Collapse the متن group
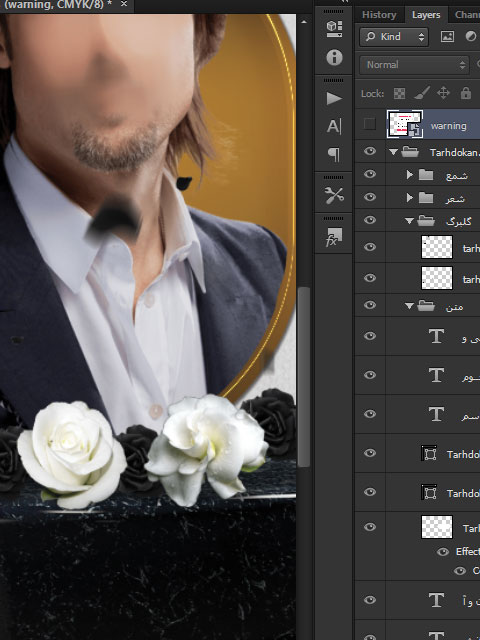480x640 pixels. (x=409, y=306)
